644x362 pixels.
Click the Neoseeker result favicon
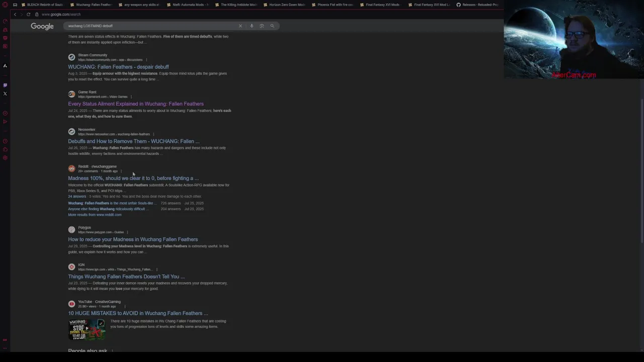click(x=71, y=131)
